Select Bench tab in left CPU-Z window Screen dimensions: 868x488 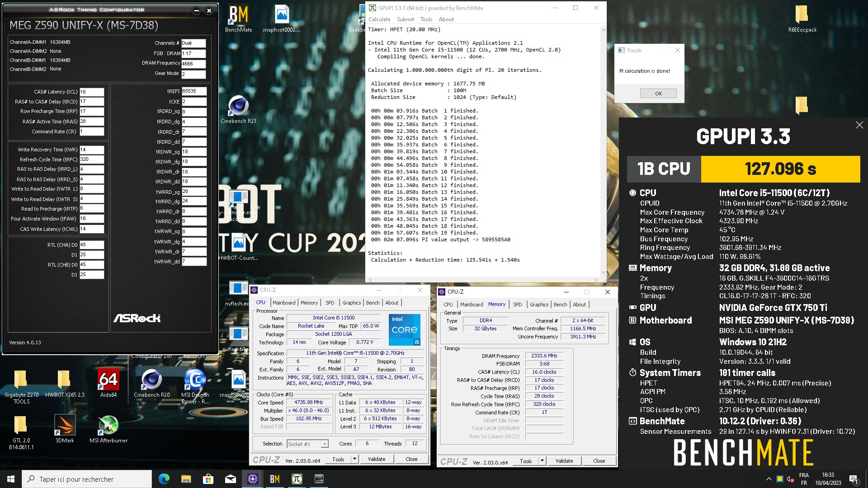[373, 303]
